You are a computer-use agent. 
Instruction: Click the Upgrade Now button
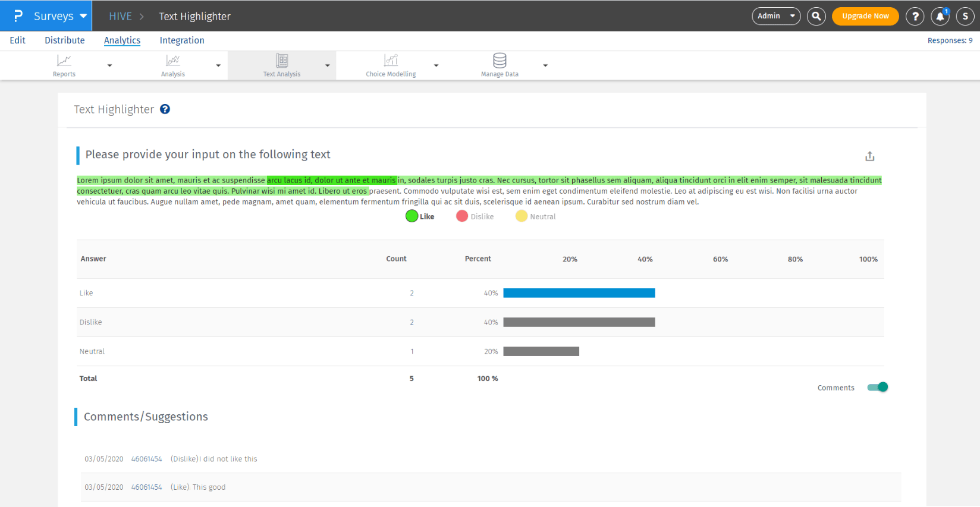coord(865,16)
